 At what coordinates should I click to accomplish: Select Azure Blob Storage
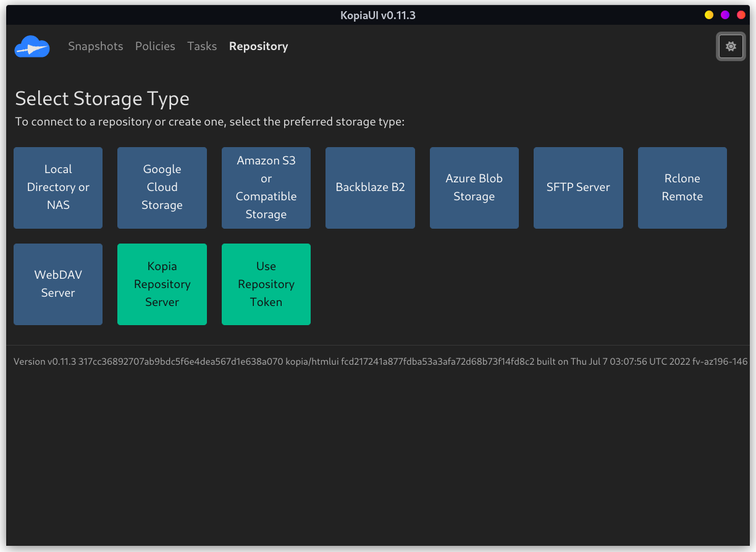tap(474, 187)
